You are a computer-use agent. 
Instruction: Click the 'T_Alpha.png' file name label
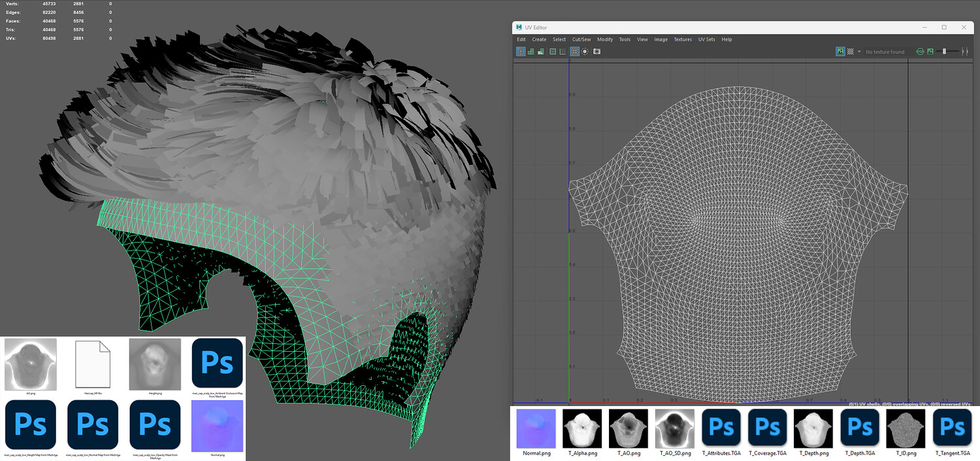[x=582, y=453]
